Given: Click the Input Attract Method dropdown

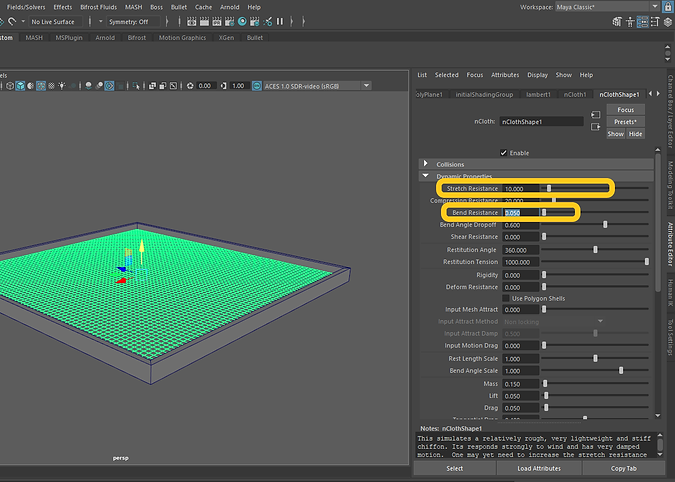Looking at the screenshot, I should 554,321.
